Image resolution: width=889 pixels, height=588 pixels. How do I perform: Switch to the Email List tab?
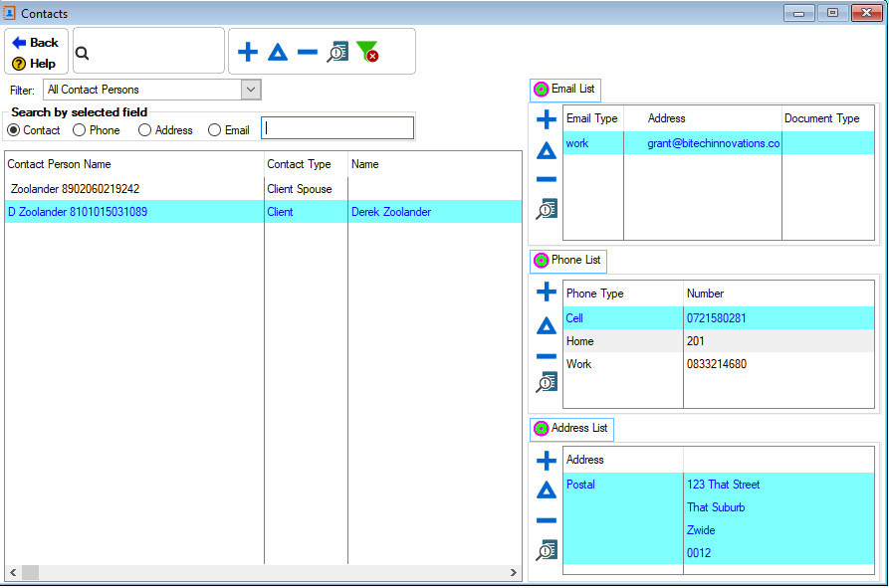click(x=565, y=90)
